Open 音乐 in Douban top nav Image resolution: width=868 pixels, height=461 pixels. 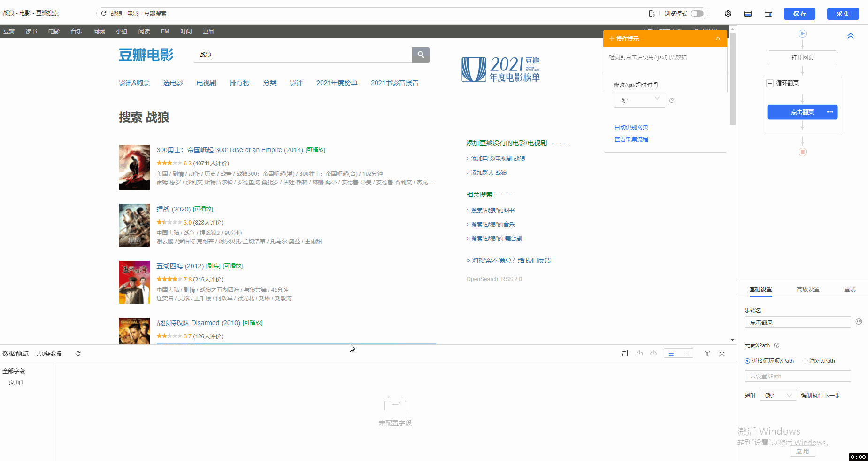pos(77,31)
